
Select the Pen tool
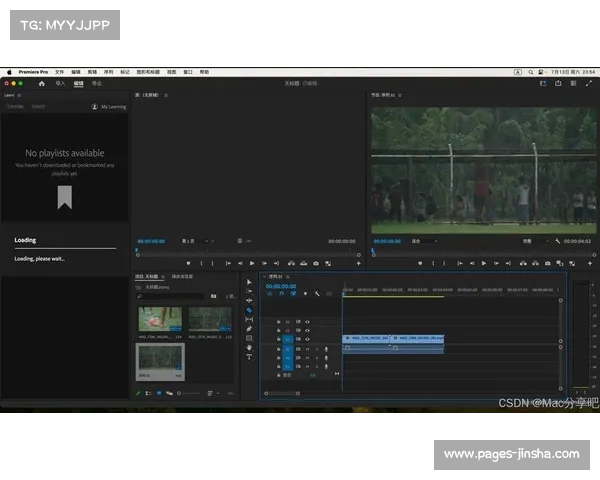pyautogui.click(x=249, y=329)
